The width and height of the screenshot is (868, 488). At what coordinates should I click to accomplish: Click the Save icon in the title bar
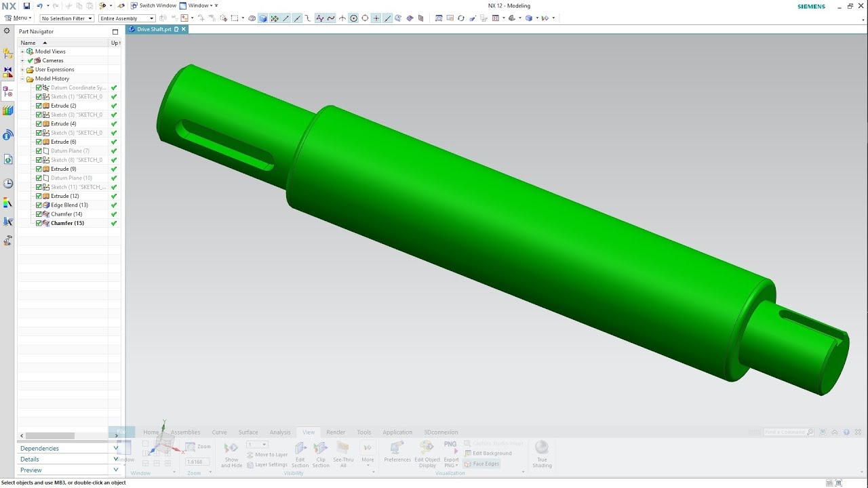[26, 6]
